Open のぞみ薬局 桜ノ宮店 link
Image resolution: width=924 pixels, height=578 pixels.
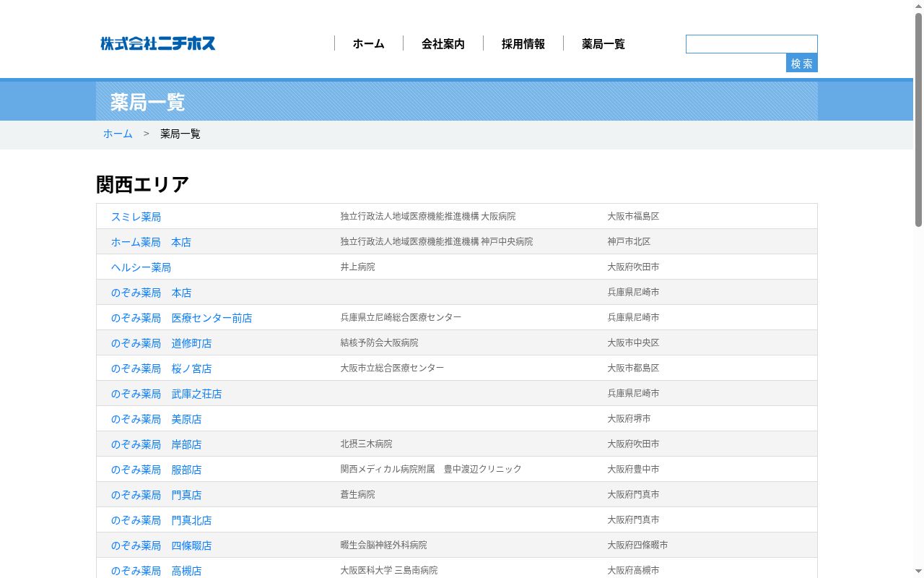(x=161, y=368)
